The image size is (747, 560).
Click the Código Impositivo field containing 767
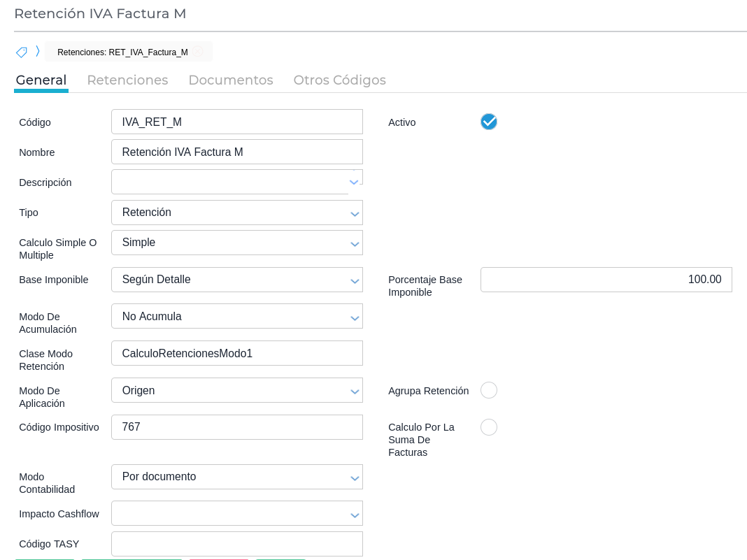(236, 427)
